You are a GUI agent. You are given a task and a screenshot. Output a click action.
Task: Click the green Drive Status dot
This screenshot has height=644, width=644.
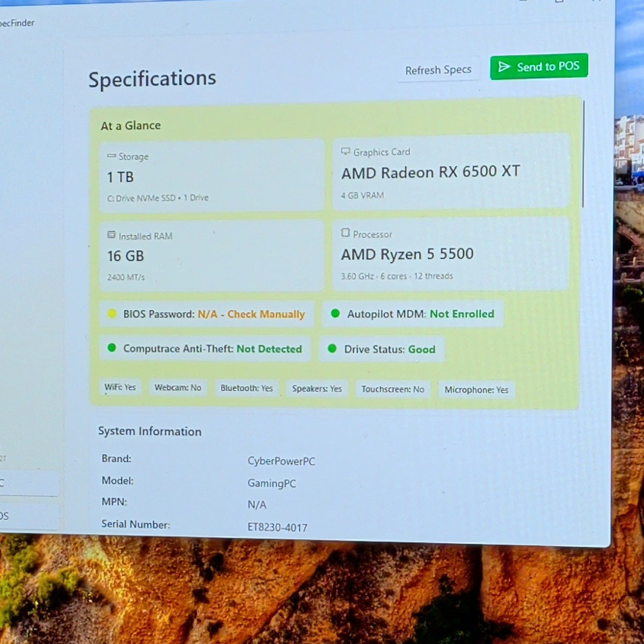(332, 349)
